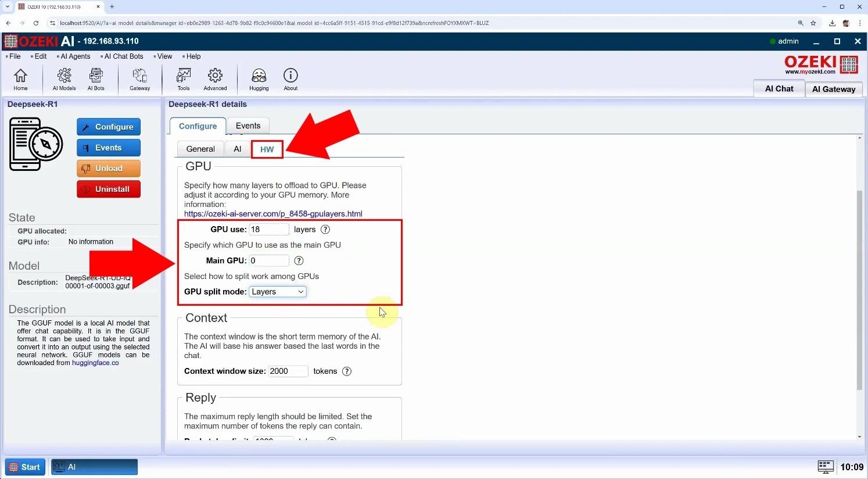The height and width of the screenshot is (479, 868).
Task: Open GPU split mode dropdown
Action: [278, 292]
